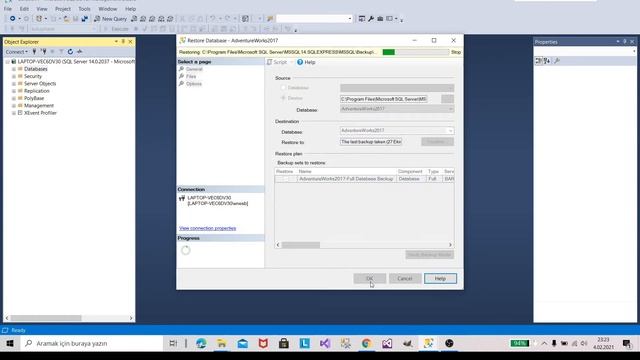Viewport: 640px width, 360px height.
Task: Expand the Management folder
Action: 13,106
